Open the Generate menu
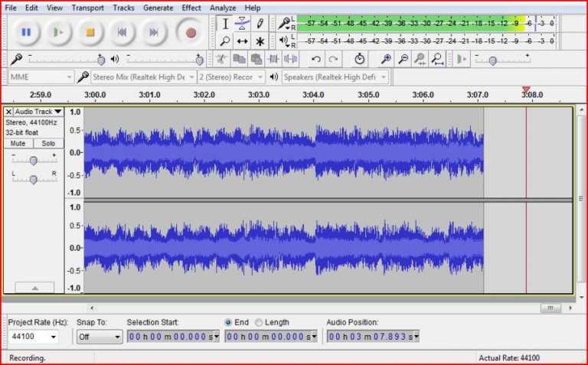 pos(158,8)
